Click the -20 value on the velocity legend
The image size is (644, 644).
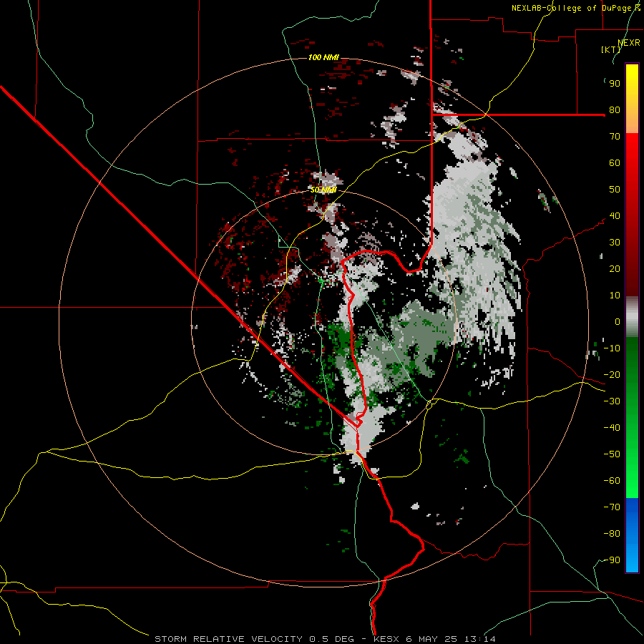click(x=612, y=375)
